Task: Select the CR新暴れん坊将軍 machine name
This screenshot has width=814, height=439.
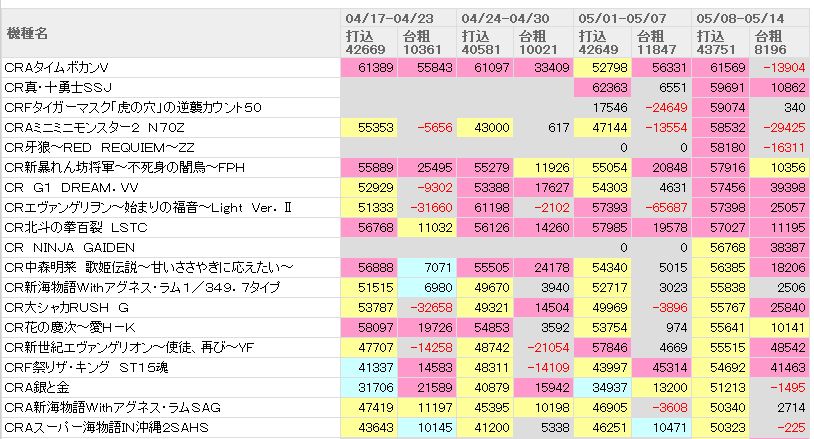Action: [x=125, y=168]
